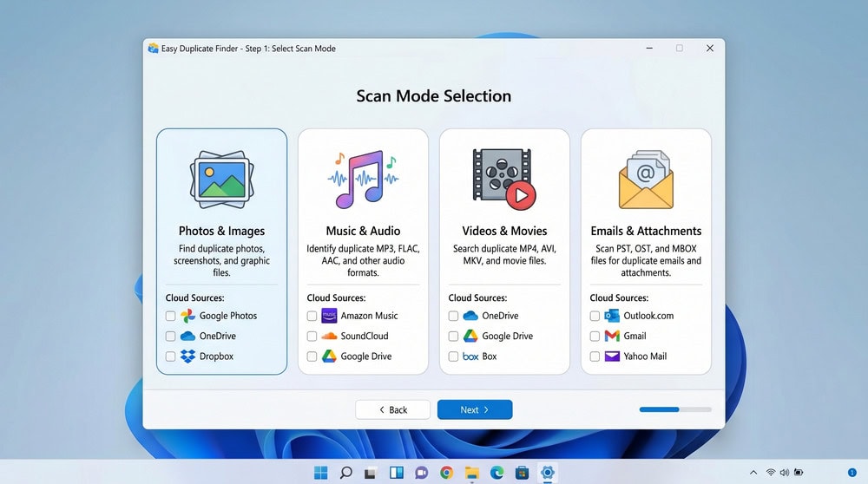Click the OneDrive cloud icon under Photos & Images

tap(187, 336)
